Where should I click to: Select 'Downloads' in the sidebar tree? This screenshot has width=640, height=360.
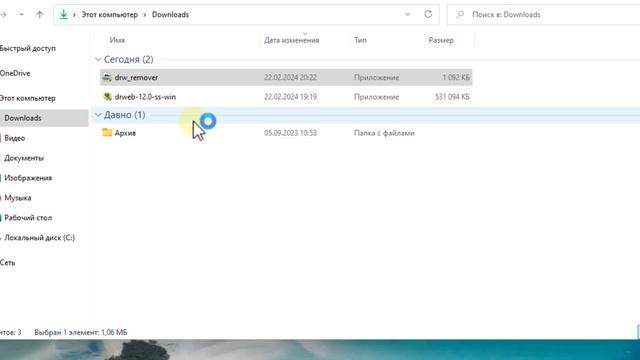(x=23, y=118)
